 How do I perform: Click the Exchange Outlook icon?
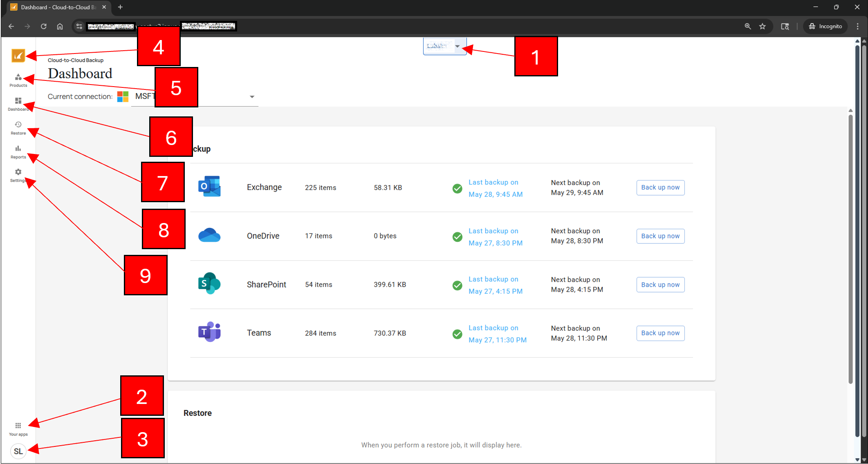[209, 187]
